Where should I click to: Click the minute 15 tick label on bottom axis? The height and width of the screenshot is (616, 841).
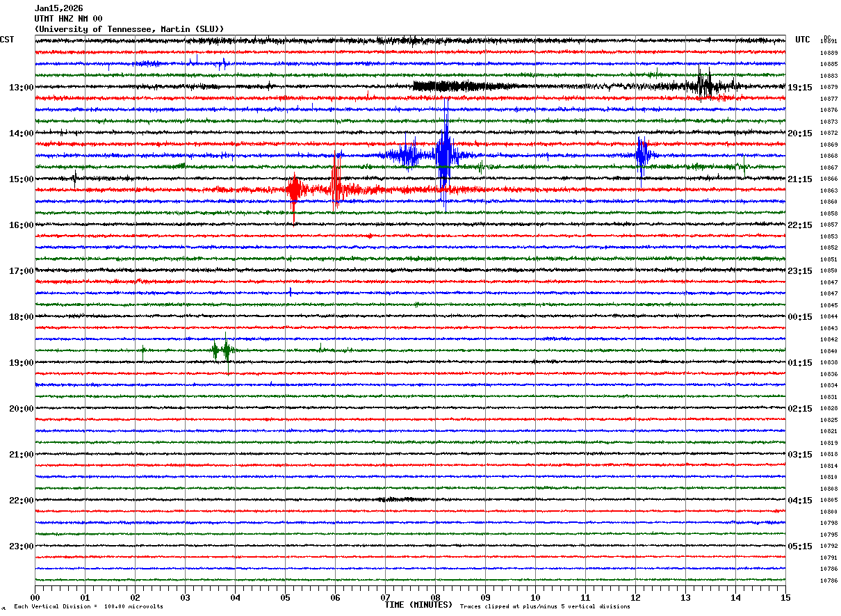(785, 597)
